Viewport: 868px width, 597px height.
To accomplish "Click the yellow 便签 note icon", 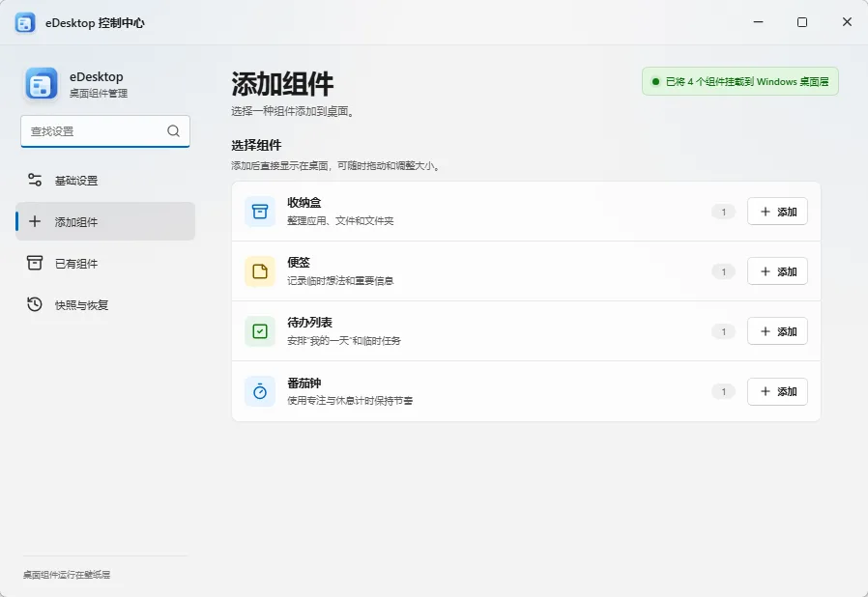I will point(260,271).
